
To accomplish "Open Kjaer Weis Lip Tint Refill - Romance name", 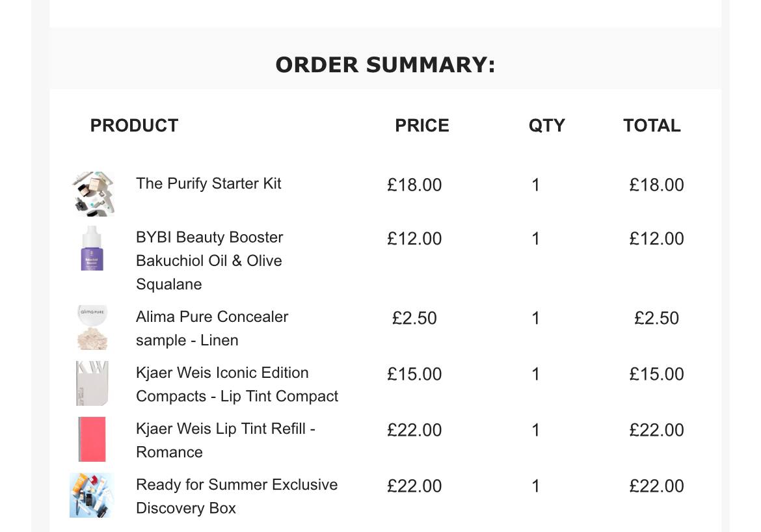I will tap(225, 440).
